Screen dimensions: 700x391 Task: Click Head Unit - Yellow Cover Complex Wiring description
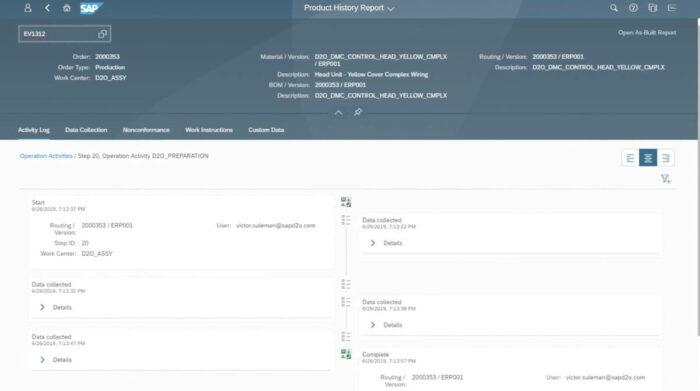point(371,75)
